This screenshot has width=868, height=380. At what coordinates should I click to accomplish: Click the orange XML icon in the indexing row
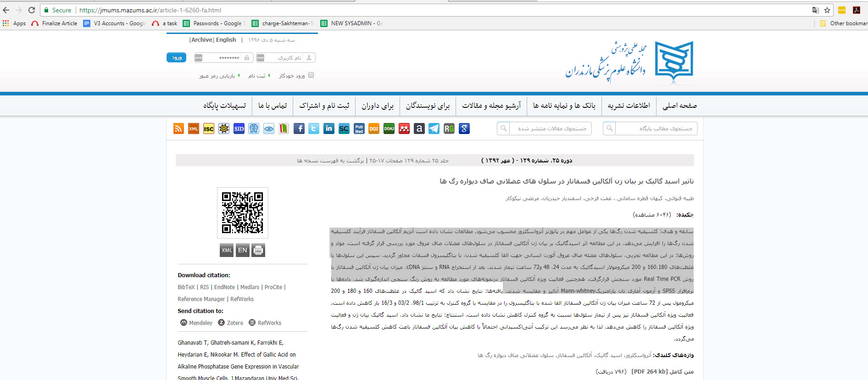pos(194,129)
